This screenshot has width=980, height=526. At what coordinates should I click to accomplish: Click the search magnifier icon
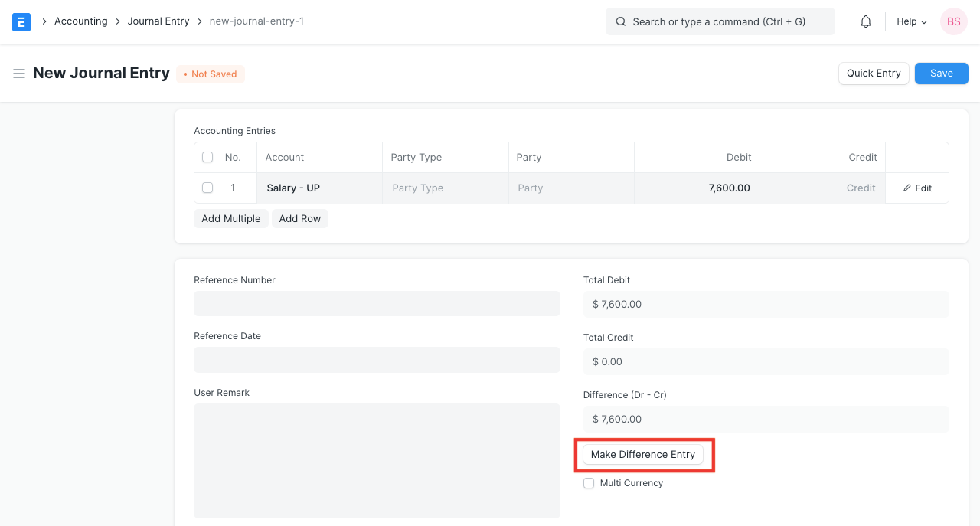(x=621, y=21)
